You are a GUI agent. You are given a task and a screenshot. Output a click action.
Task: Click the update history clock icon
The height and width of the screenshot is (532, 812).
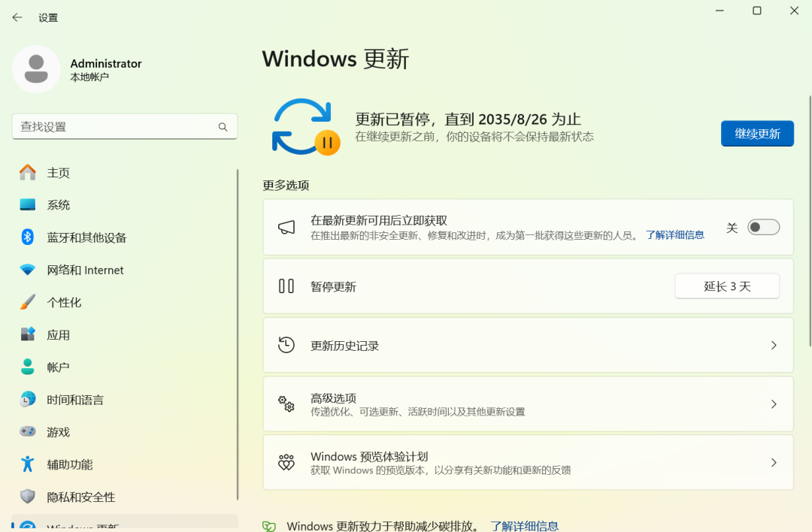[286, 345]
